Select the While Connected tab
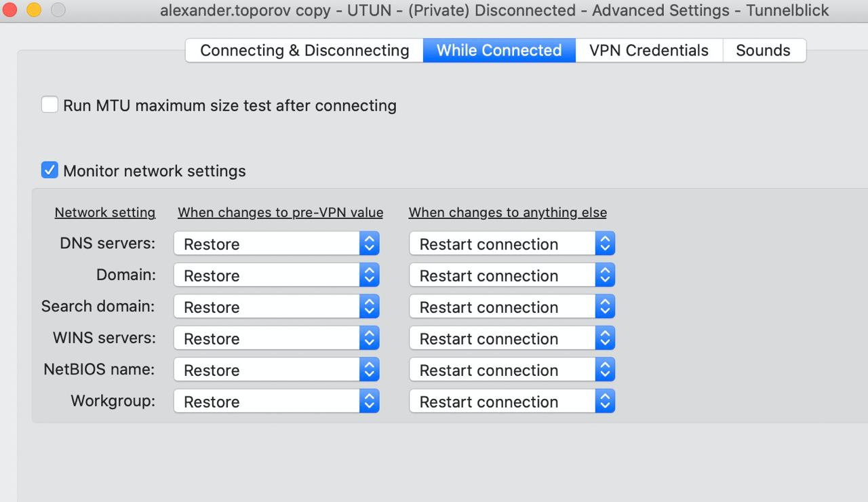The height and width of the screenshot is (502, 868). [499, 50]
